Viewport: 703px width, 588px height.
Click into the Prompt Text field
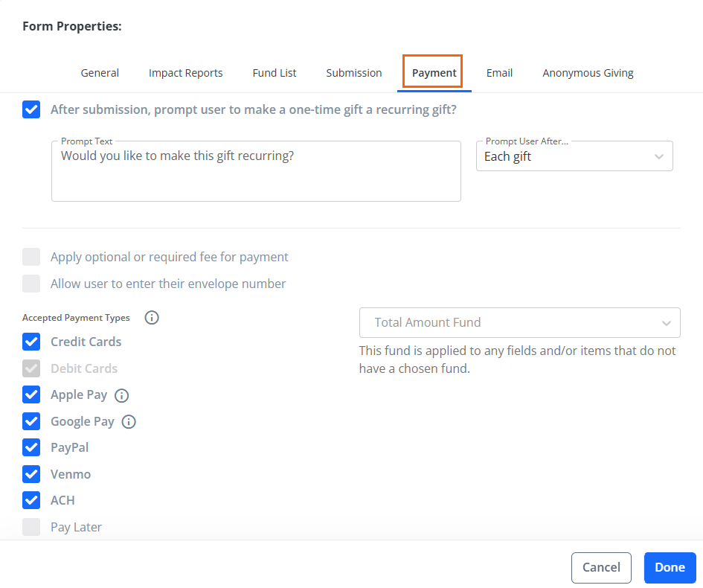256,171
